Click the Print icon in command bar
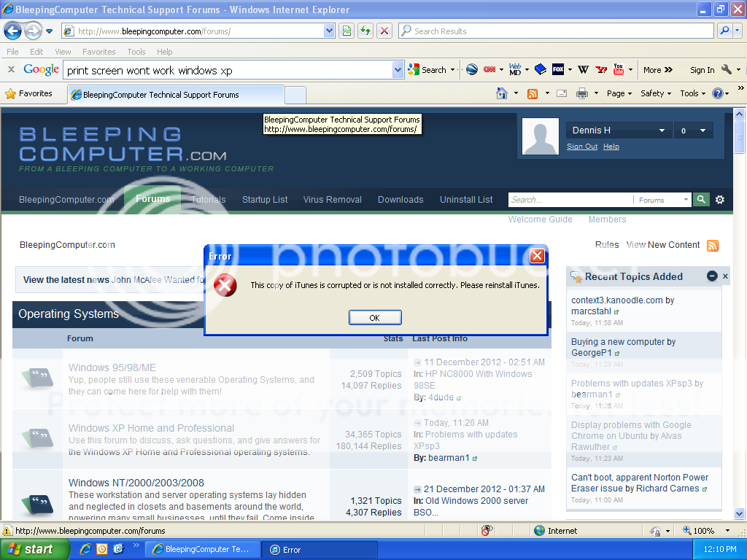Screen dimensions: 747x560 582,93
